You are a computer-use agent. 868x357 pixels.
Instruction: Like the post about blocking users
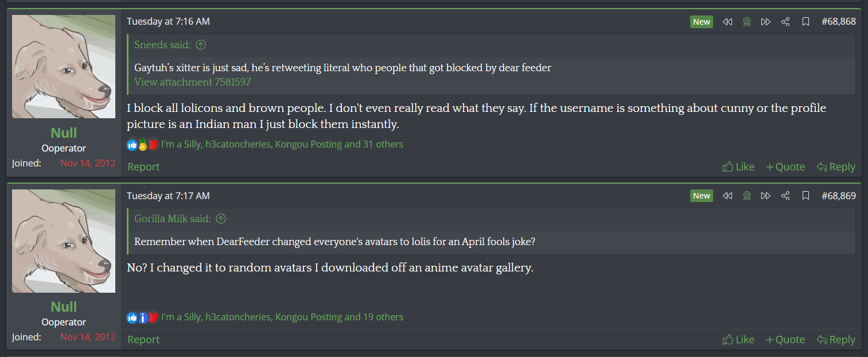738,167
